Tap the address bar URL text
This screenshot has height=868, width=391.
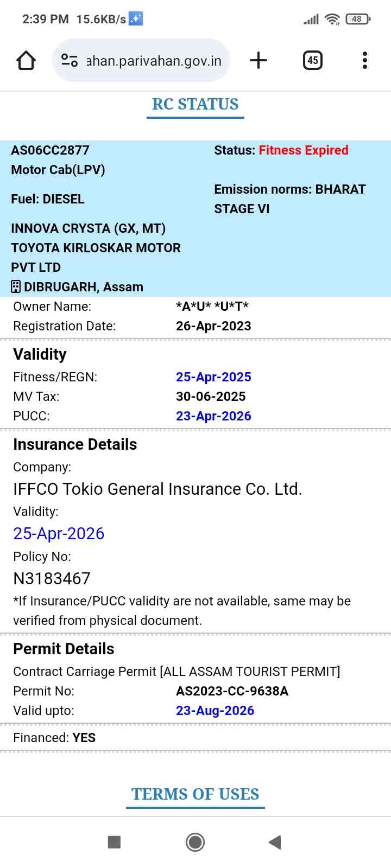tap(154, 61)
